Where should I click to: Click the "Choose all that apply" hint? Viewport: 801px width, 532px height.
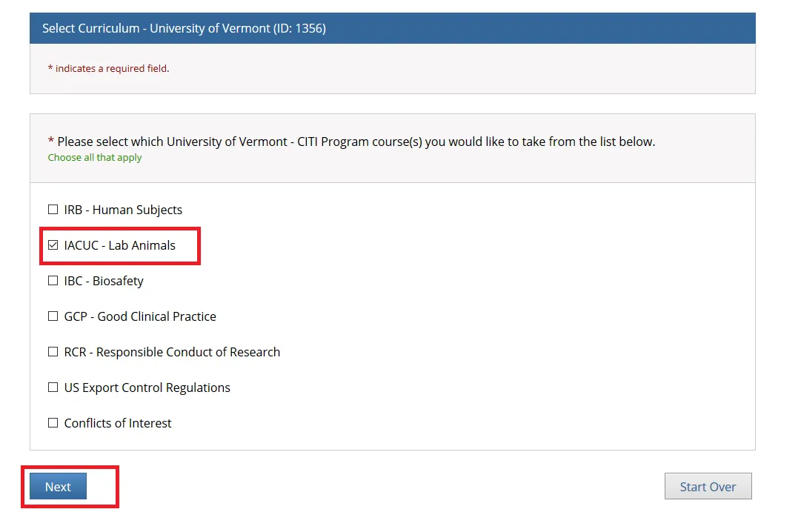tap(95, 158)
